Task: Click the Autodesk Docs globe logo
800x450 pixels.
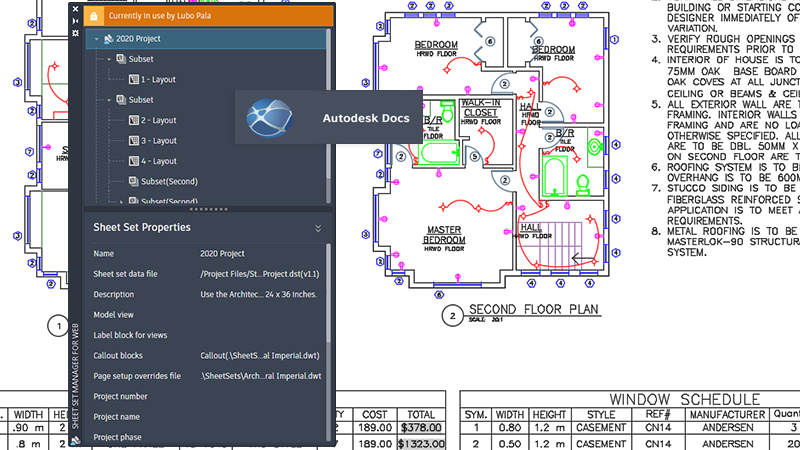Action: (x=269, y=118)
